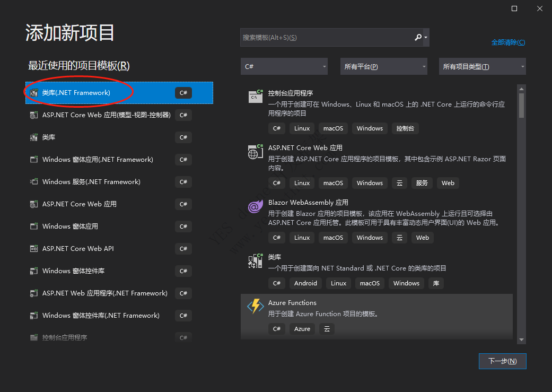
Task: Click recent ASP.NET Core Web 应用 icon
Action: 34,204
